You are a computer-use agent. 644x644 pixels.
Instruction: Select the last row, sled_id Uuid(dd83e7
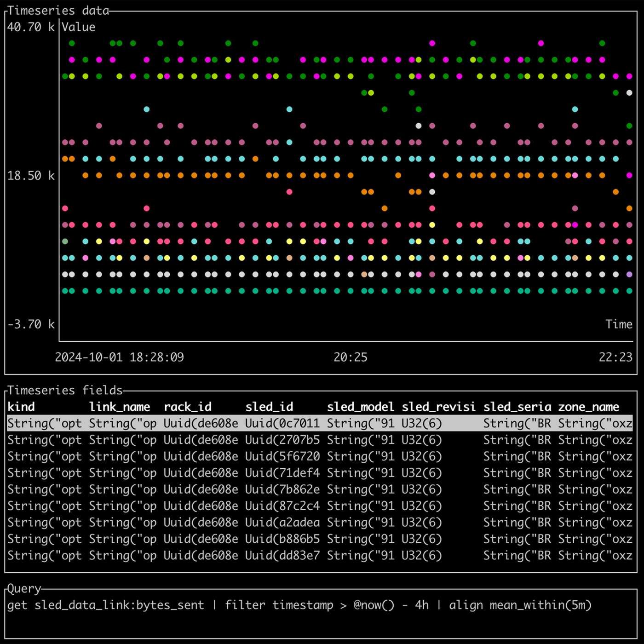click(282, 556)
